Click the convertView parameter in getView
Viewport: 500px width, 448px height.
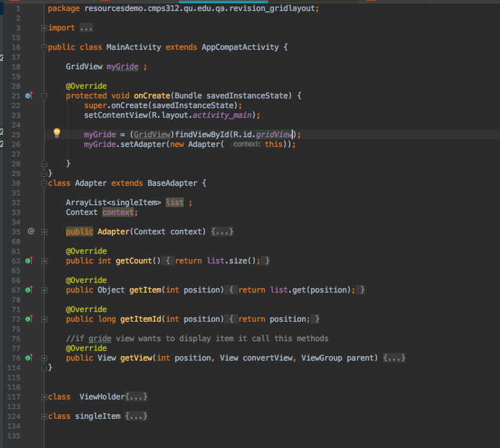coord(267,358)
